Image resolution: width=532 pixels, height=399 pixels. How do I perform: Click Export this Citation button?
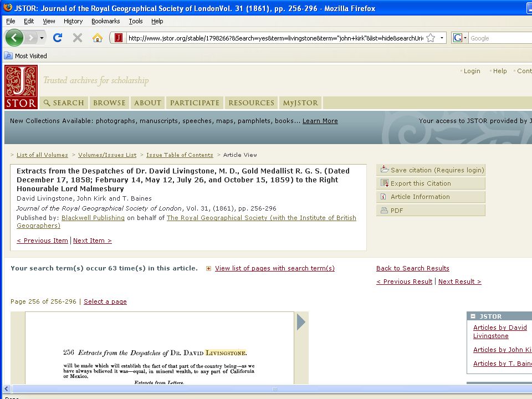click(x=431, y=183)
